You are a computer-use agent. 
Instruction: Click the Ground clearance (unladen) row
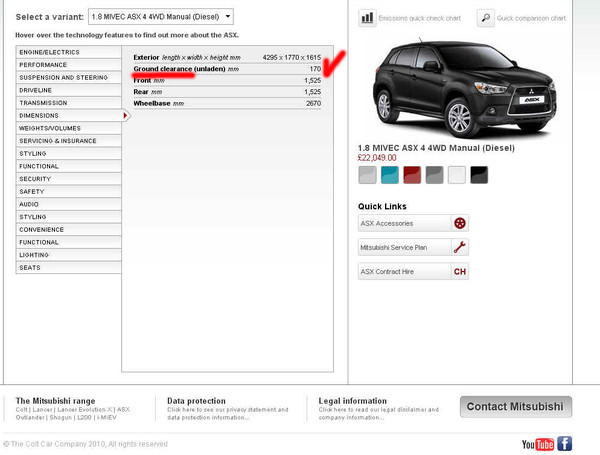pos(227,69)
